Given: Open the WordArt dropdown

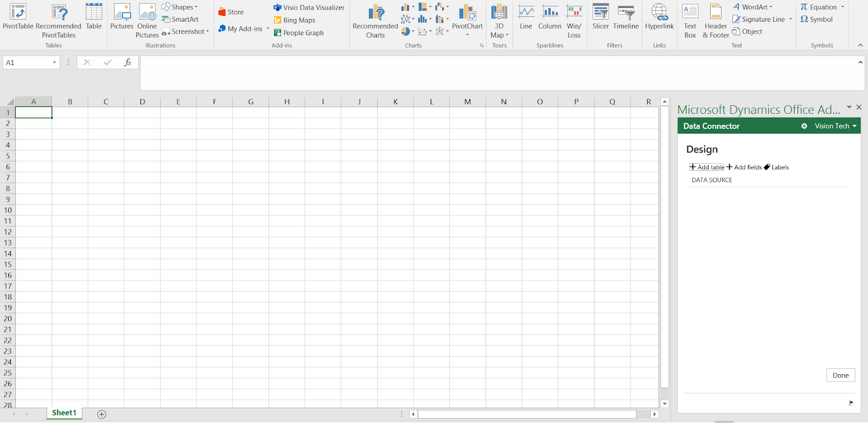Looking at the screenshot, I should tap(752, 7).
